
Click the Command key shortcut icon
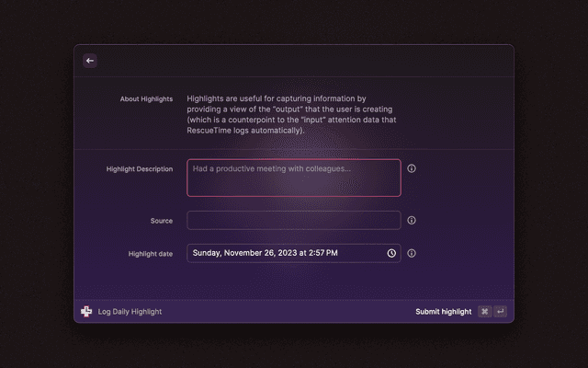[x=484, y=312]
